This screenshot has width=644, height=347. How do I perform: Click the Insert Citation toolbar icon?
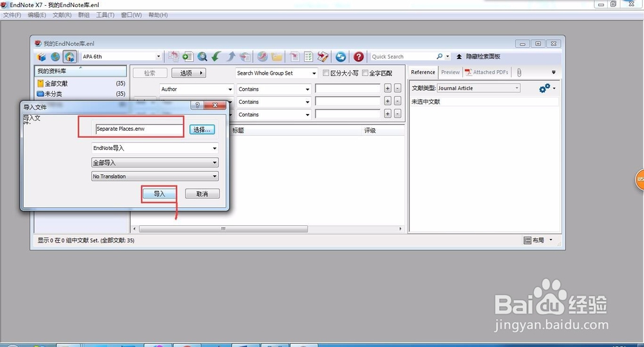point(294,57)
